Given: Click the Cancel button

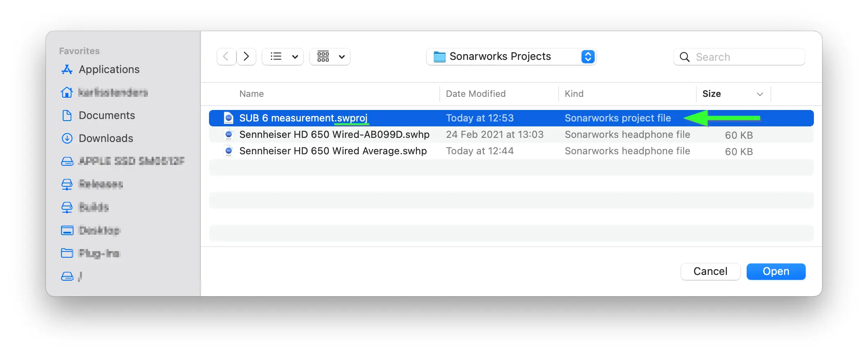Looking at the screenshot, I should pyautogui.click(x=710, y=271).
